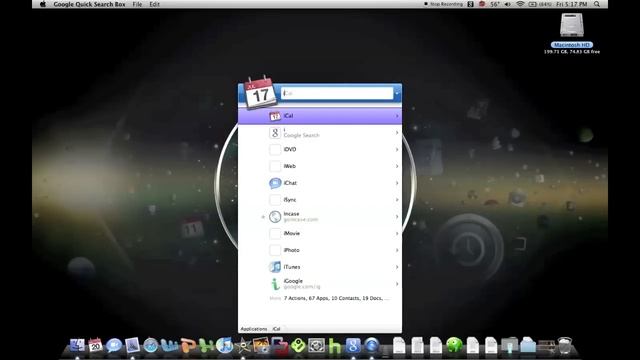Click the iChat speech bubble icon in results
640x360 pixels.
pyautogui.click(x=275, y=183)
